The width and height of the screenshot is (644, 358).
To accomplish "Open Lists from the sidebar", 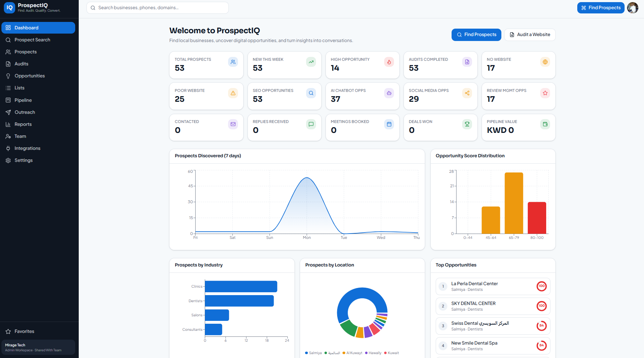I will tap(38, 88).
